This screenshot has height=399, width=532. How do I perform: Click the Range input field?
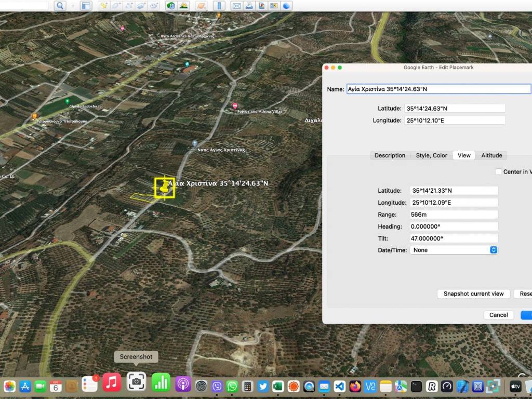pos(454,215)
